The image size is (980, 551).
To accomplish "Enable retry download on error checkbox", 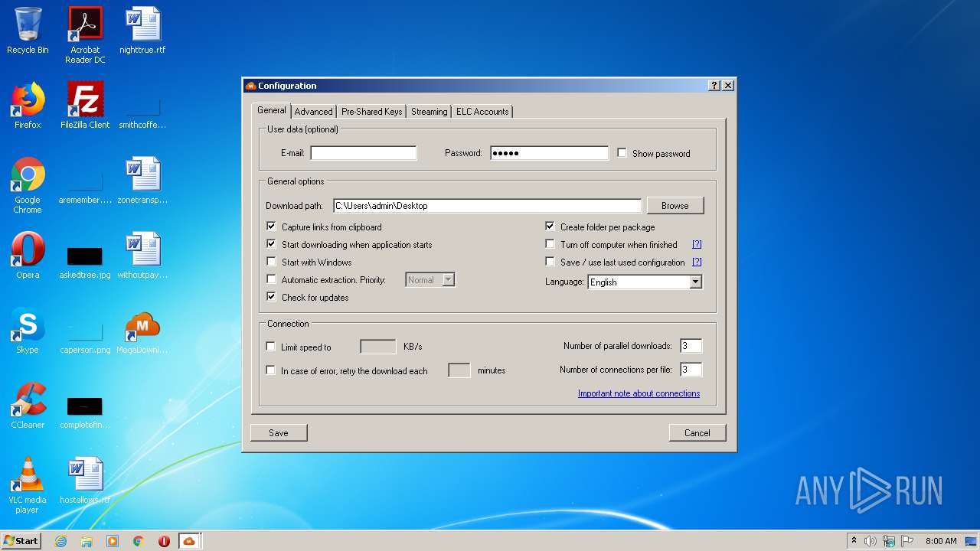I will click(271, 370).
